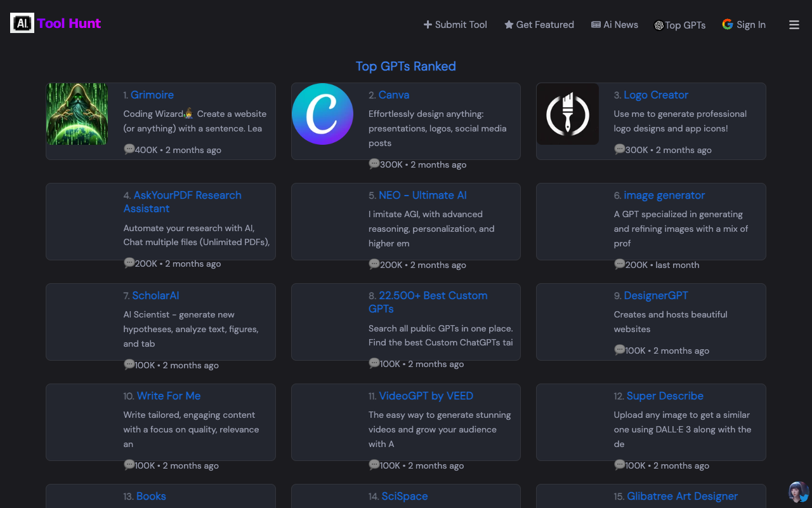Open the Books GPT link
Screen dimensions: 812x508
[151, 496]
